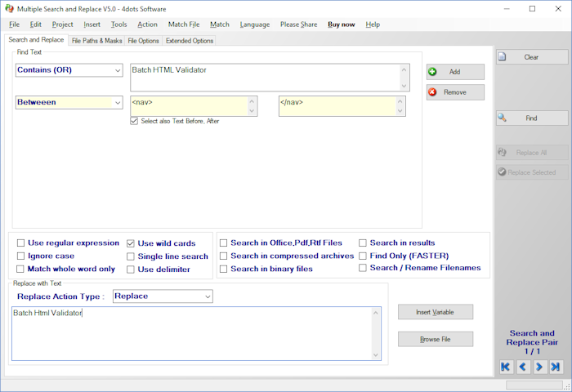The height and width of the screenshot is (392, 572).
Task: Go to first search and replace pair
Action: pos(507,367)
